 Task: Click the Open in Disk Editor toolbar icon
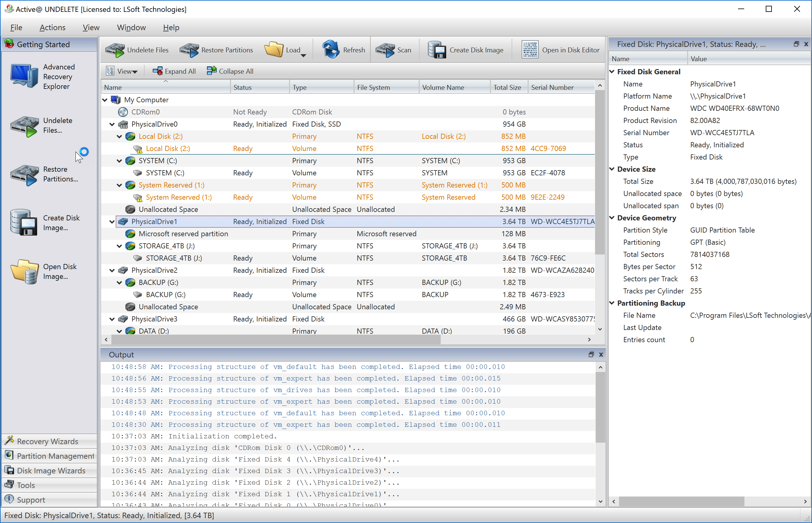pyautogui.click(x=559, y=50)
